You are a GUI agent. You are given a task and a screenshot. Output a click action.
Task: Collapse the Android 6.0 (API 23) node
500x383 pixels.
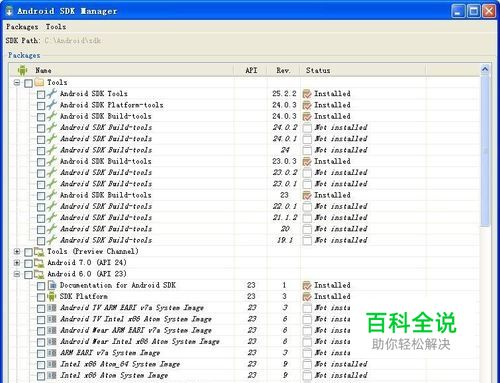[x=17, y=274]
